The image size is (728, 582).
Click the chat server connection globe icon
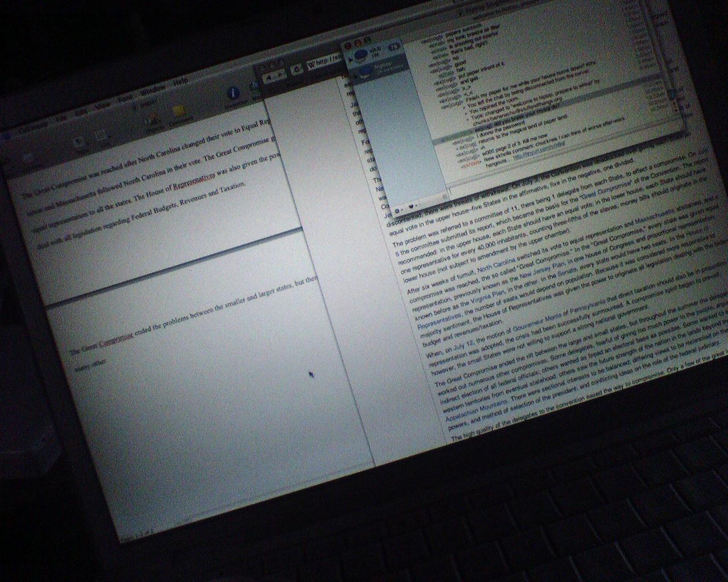pos(360,55)
